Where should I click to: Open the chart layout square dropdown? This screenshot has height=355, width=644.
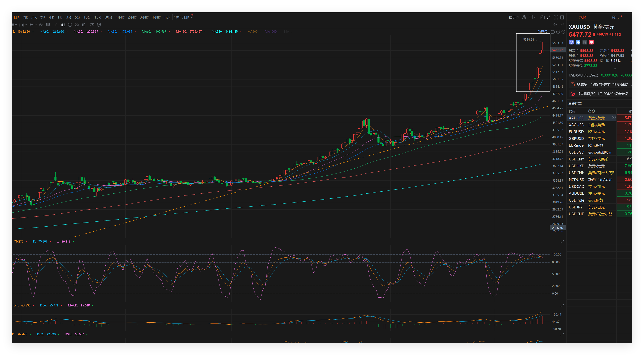(532, 17)
